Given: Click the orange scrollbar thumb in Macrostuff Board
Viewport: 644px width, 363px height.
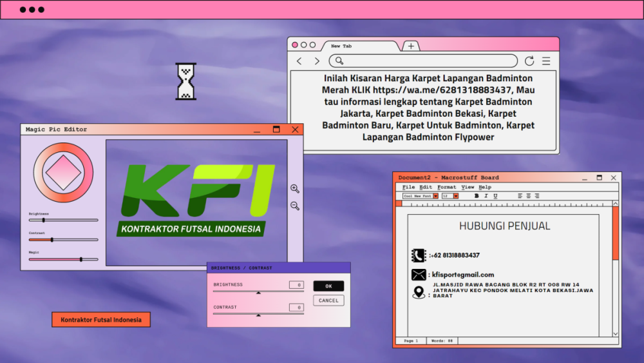Looking at the screenshot, I should 615,233.
